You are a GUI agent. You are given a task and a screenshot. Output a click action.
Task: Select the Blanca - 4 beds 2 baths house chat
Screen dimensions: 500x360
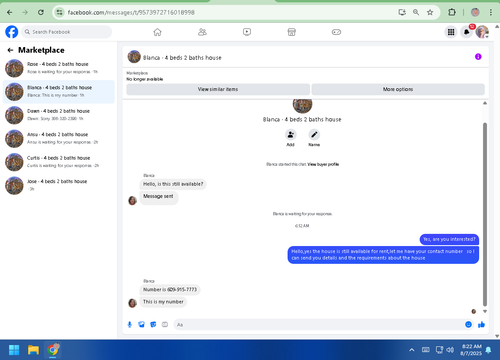tap(59, 92)
